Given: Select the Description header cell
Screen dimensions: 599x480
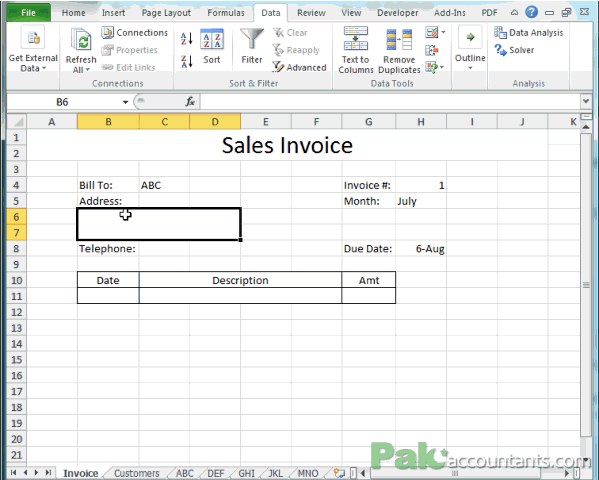Looking at the screenshot, I should [240, 280].
